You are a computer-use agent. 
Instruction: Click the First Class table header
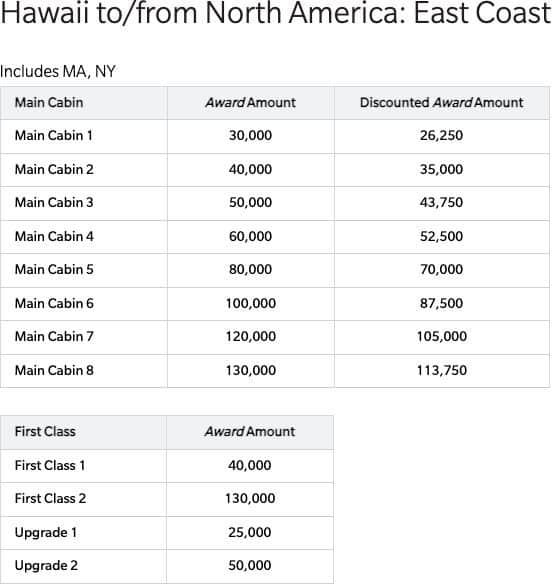coord(45,432)
